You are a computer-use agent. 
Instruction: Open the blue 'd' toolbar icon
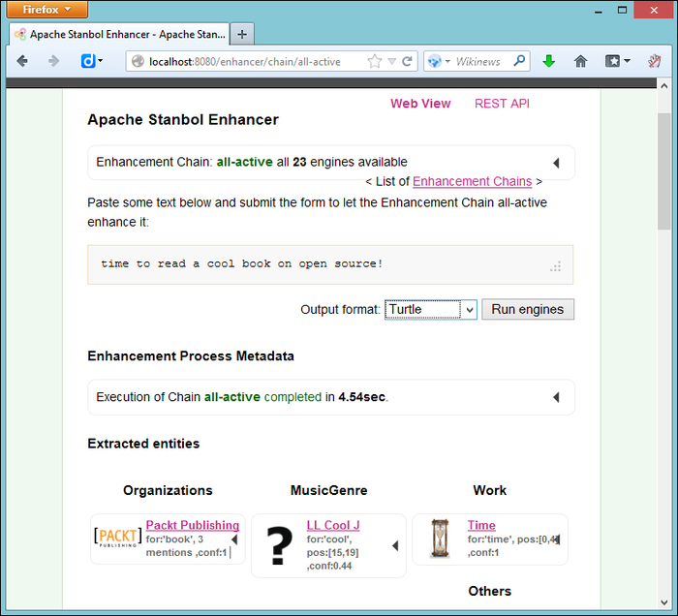coord(88,61)
